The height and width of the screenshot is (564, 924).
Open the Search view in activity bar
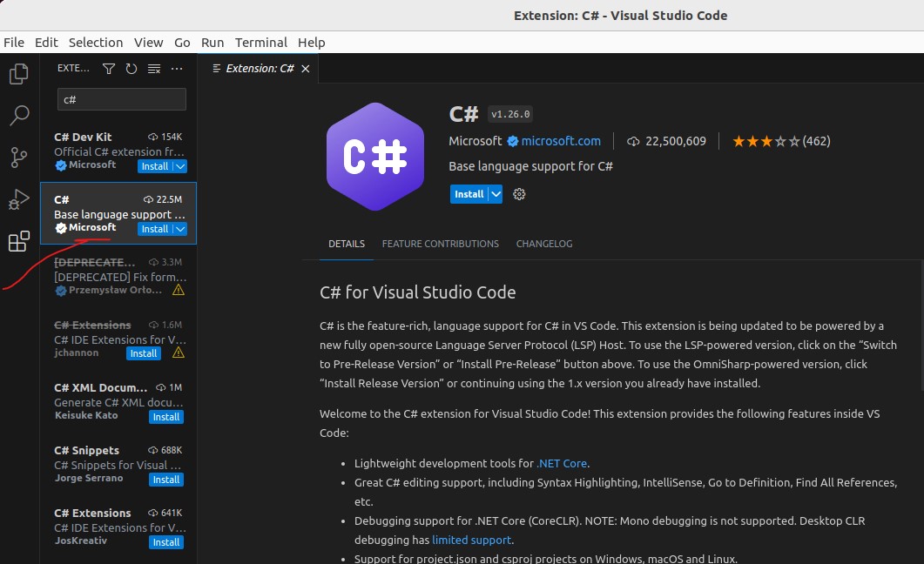click(19, 116)
